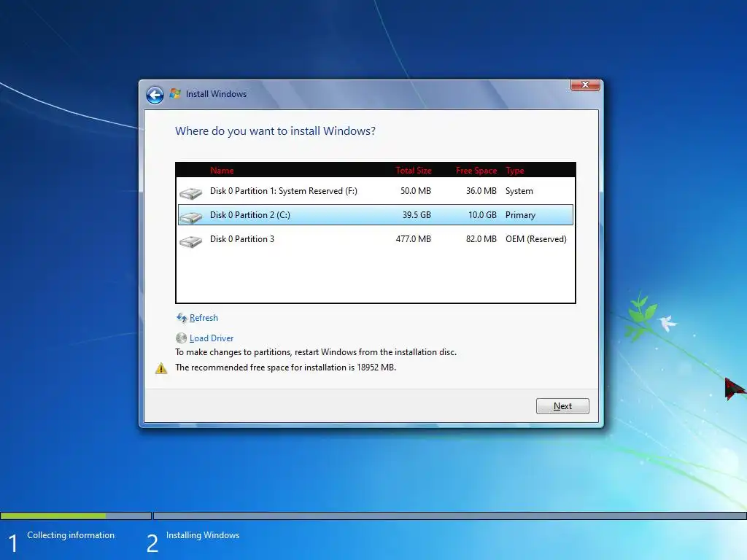
Task: Sort by the Name column header
Action: click(x=222, y=171)
